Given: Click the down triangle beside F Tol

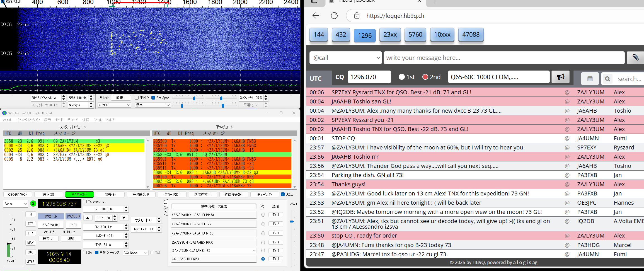Looking at the screenshot, I should (x=124, y=218).
